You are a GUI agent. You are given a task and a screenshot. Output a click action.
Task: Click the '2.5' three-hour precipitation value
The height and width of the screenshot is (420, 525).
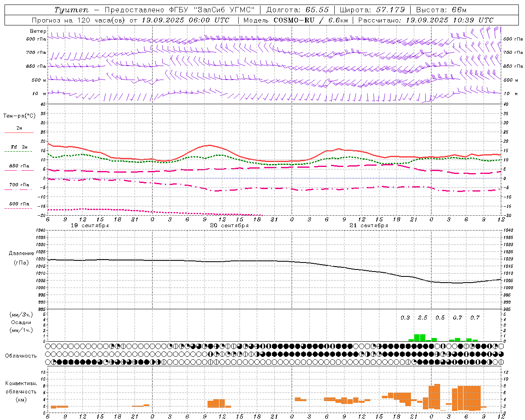(422, 318)
